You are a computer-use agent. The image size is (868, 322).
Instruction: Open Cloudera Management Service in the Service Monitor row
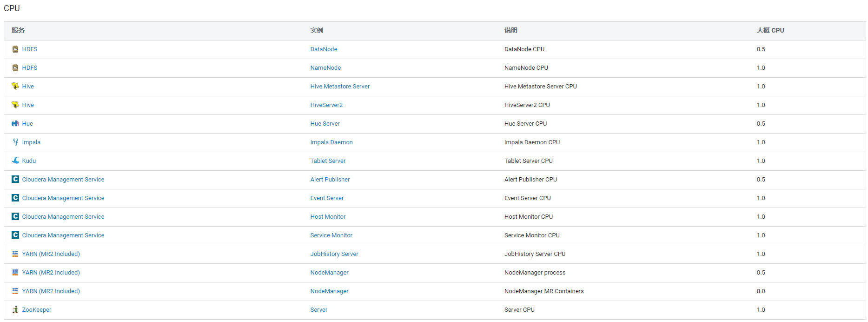click(63, 235)
